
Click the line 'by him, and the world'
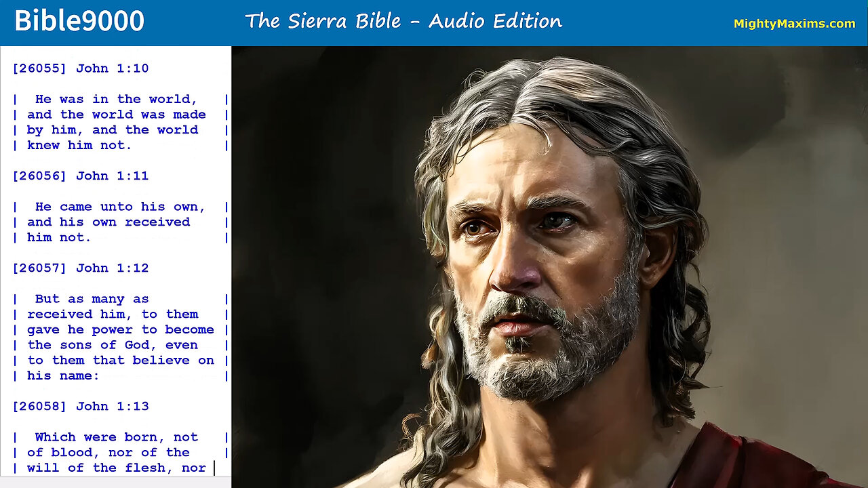(113, 130)
